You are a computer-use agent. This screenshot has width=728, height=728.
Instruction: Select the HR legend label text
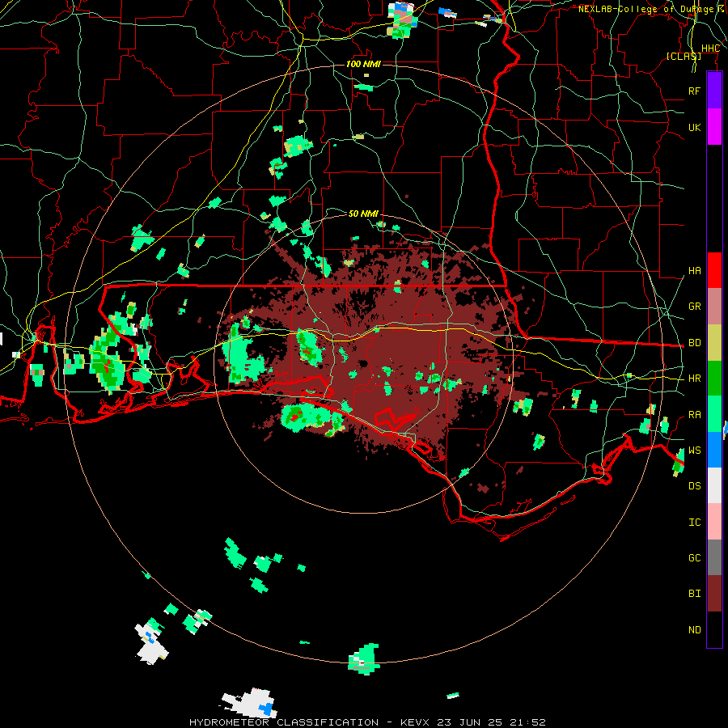694,379
